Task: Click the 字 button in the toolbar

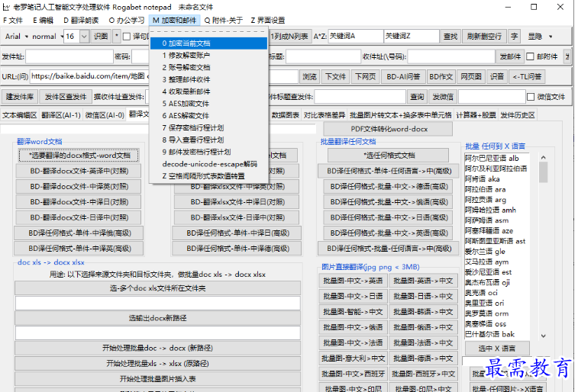Action: tap(514, 36)
